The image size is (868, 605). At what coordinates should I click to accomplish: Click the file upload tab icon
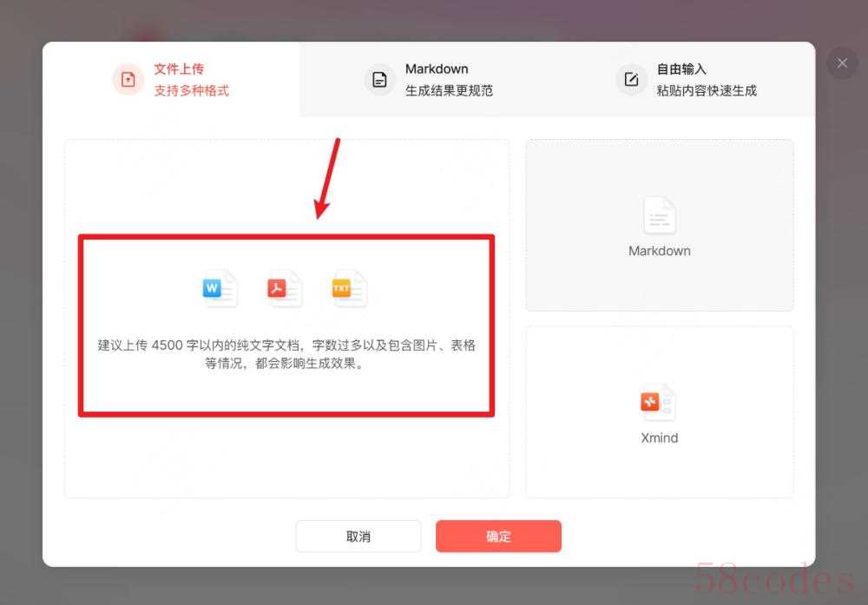128,80
